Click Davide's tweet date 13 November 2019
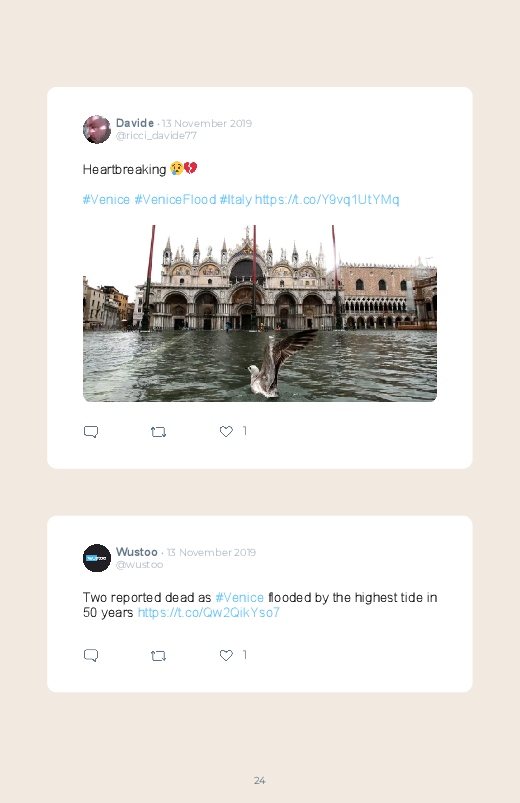The height and width of the screenshot is (803, 520). [x=207, y=123]
